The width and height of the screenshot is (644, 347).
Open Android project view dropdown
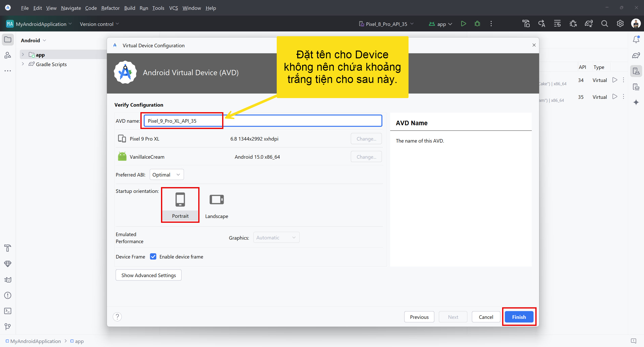coord(33,40)
